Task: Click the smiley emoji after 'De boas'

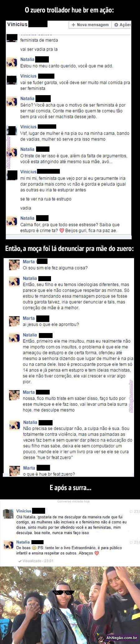Action: (34, 548)
